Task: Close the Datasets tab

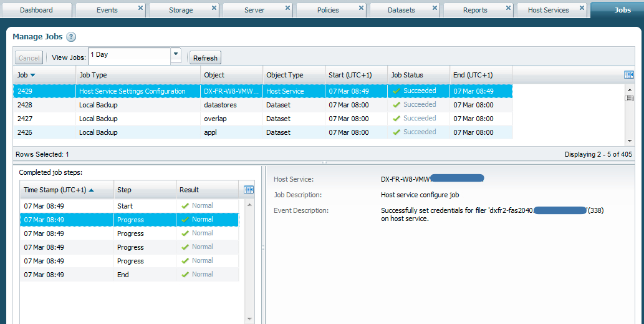Action: [x=435, y=8]
